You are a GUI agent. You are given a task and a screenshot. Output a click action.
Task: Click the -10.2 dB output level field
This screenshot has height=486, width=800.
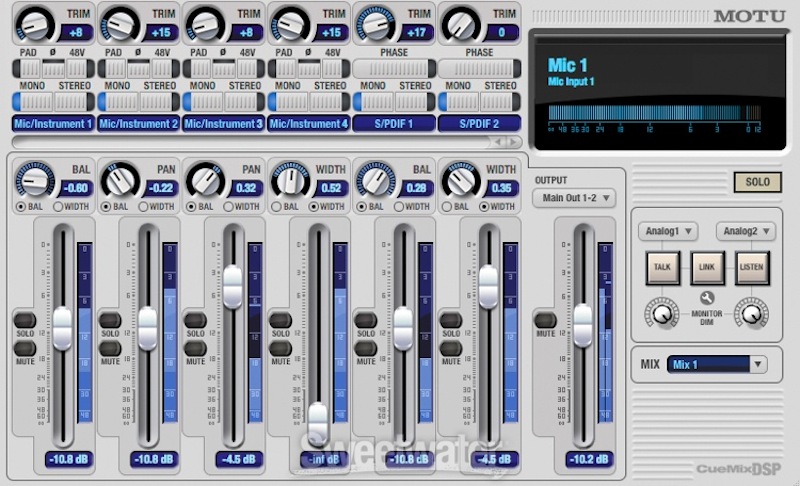click(x=589, y=459)
